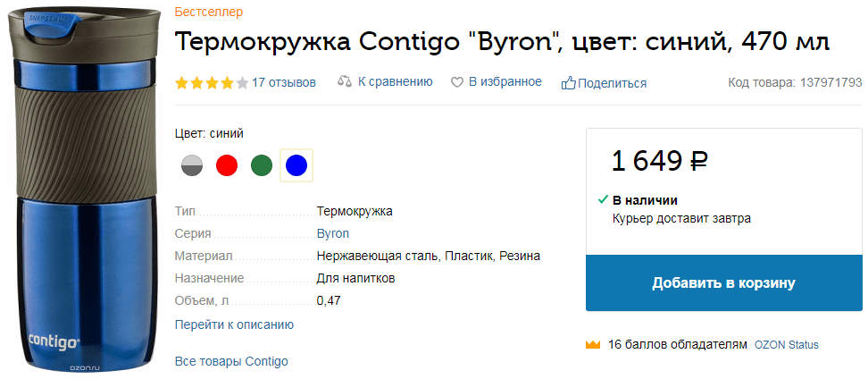The image size is (868, 379).
Task: Select the red color option
Action: 227,165
